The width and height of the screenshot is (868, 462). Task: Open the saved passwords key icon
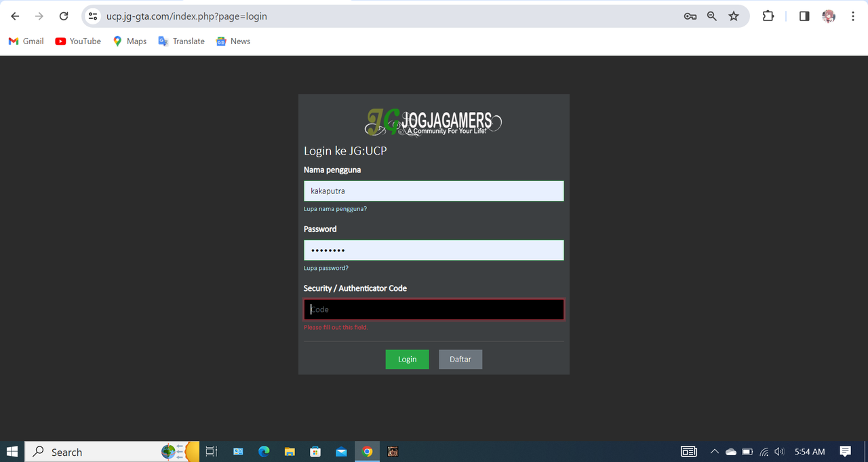click(690, 16)
